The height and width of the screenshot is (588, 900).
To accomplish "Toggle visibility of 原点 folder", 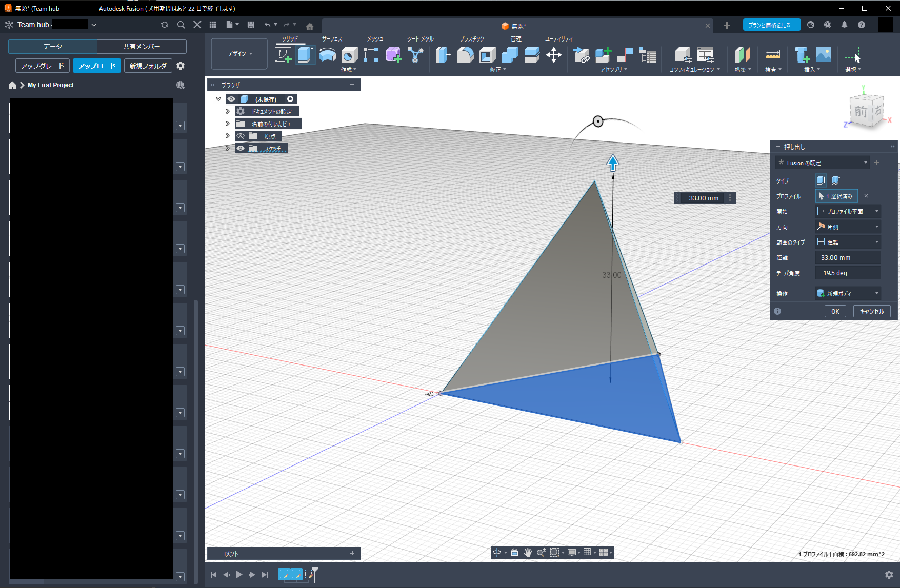I will (x=241, y=136).
